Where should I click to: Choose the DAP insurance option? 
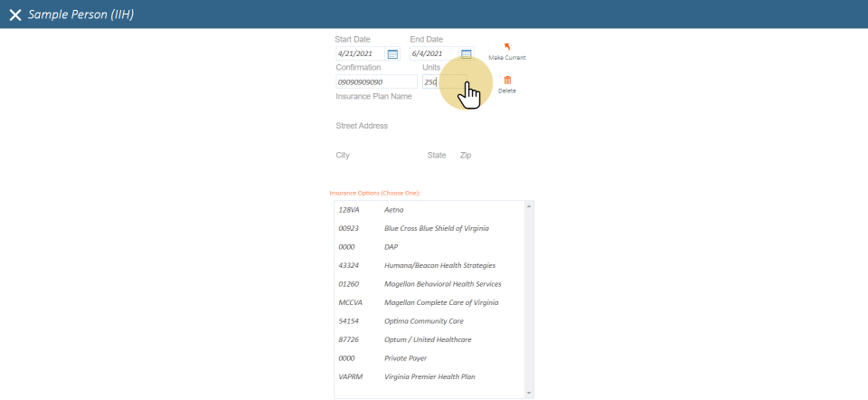point(391,247)
